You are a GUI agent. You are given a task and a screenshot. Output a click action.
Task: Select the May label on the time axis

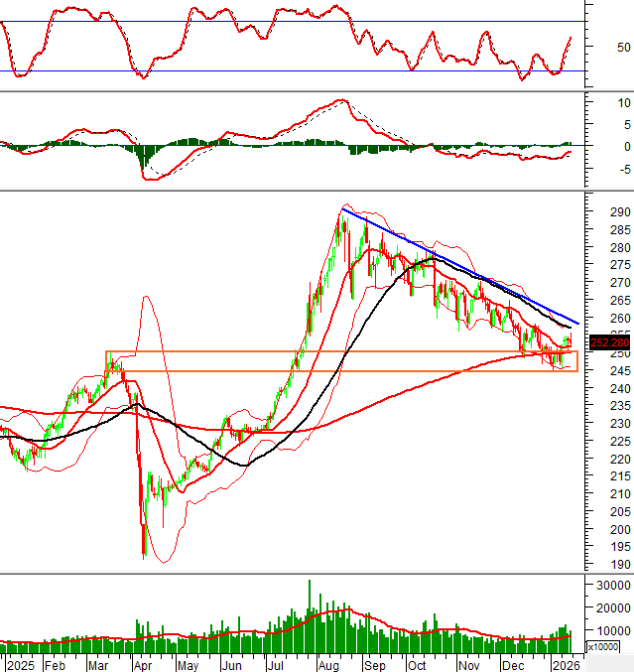coord(189,666)
